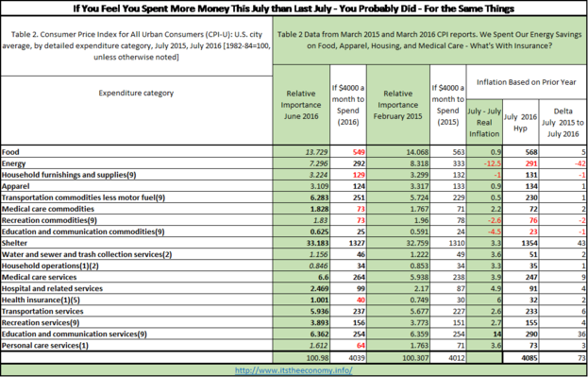Open the itstheeconomy.info link
Image resolution: width=588 pixels, height=377 pixels.
[x=294, y=370]
